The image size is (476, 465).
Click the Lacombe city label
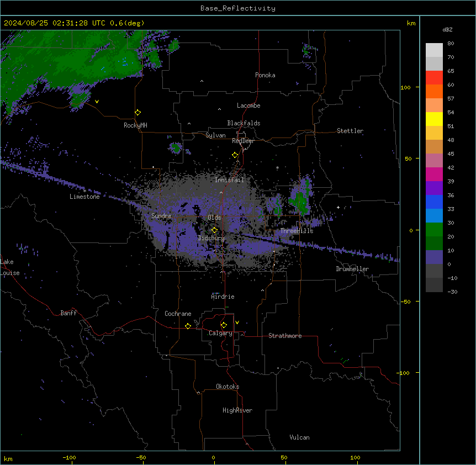pos(248,105)
